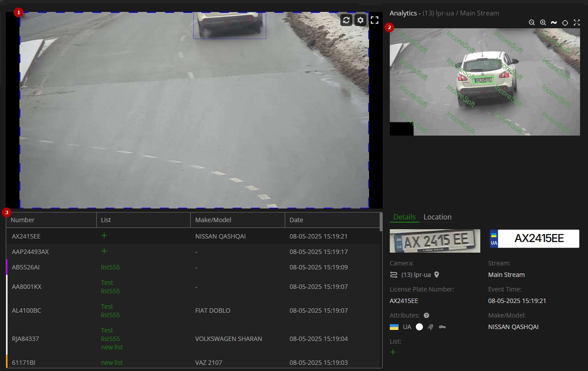Click new list link in RJA84337 row
The image size is (588, 371).
[112, 347]
